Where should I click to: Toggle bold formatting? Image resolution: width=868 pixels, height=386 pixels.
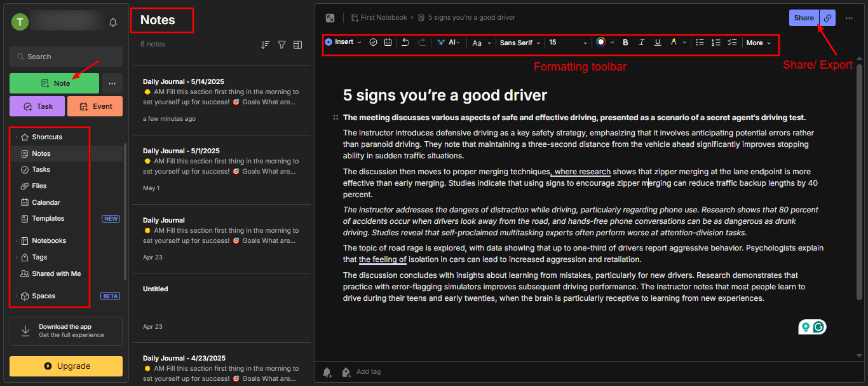(625, 43)
